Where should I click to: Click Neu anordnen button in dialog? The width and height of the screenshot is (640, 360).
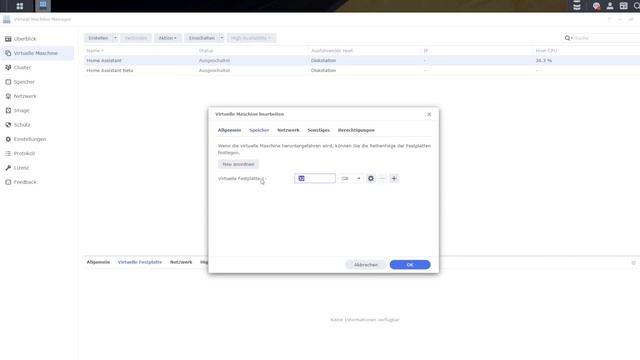pyautogui.click(x=238, y=164)
